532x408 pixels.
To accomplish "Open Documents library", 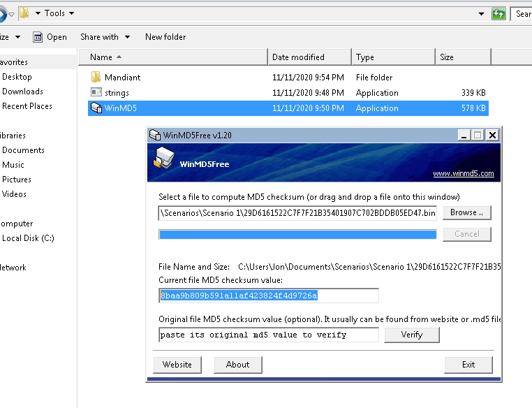I will point(23,150).
